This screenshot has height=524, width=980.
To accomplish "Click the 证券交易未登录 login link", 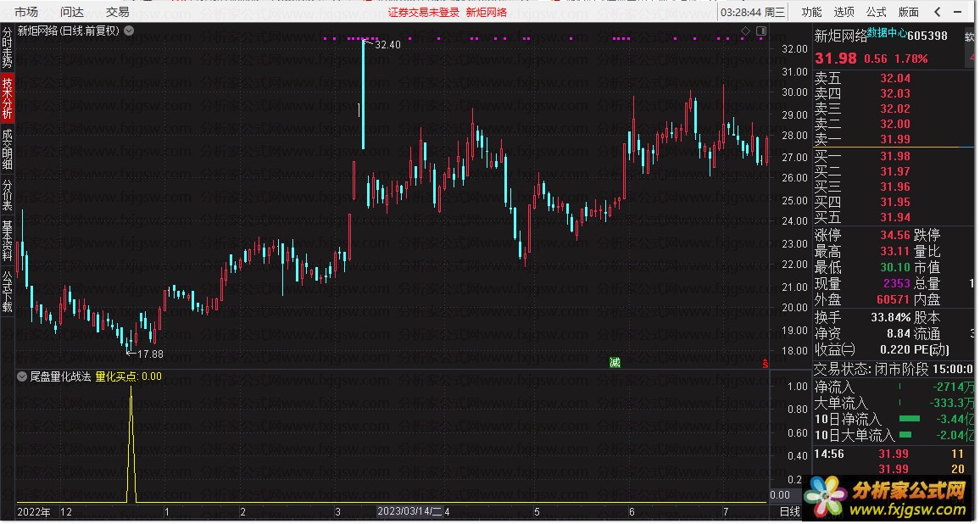I will tap(423, 12).
